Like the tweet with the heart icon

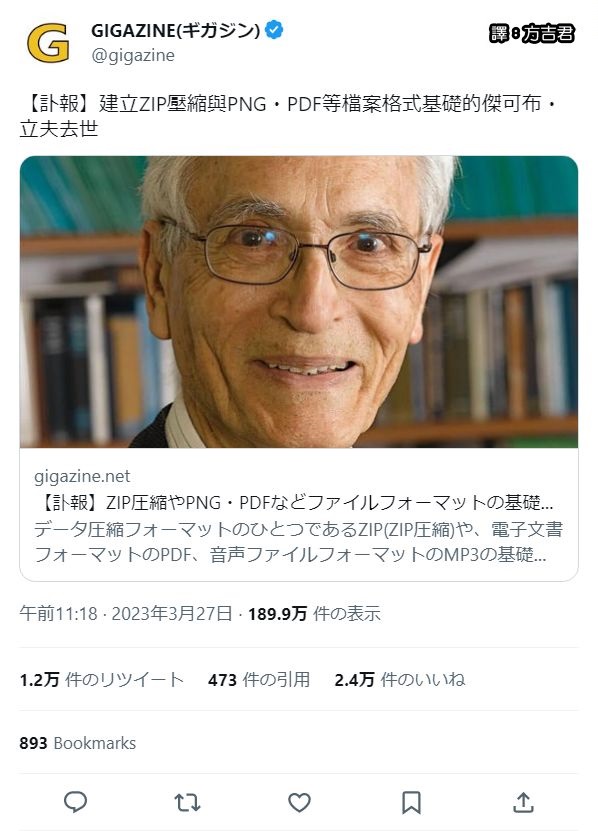coord(299,802)
